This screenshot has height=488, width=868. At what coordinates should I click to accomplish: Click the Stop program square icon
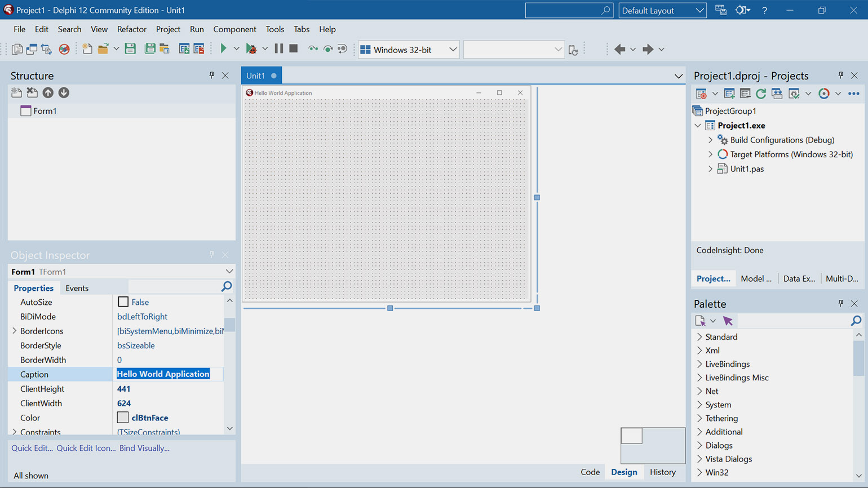point(294,49)
